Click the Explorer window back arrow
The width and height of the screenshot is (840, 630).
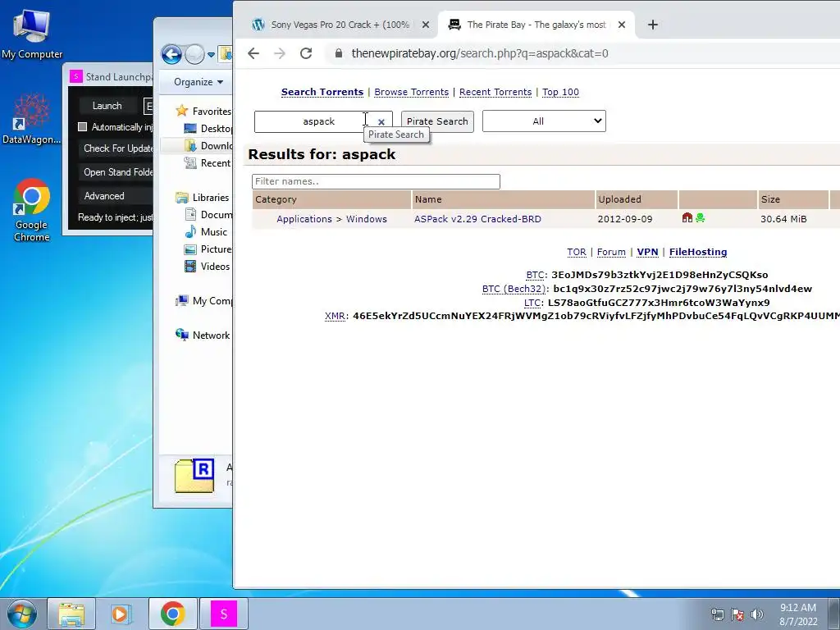pyautogui.click(x=171, y=54)
